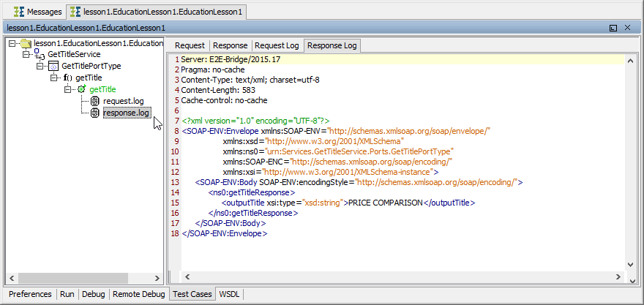Screen dimensions: 644x305
Task: Click the response.log file icon
Action: point(94,113)
